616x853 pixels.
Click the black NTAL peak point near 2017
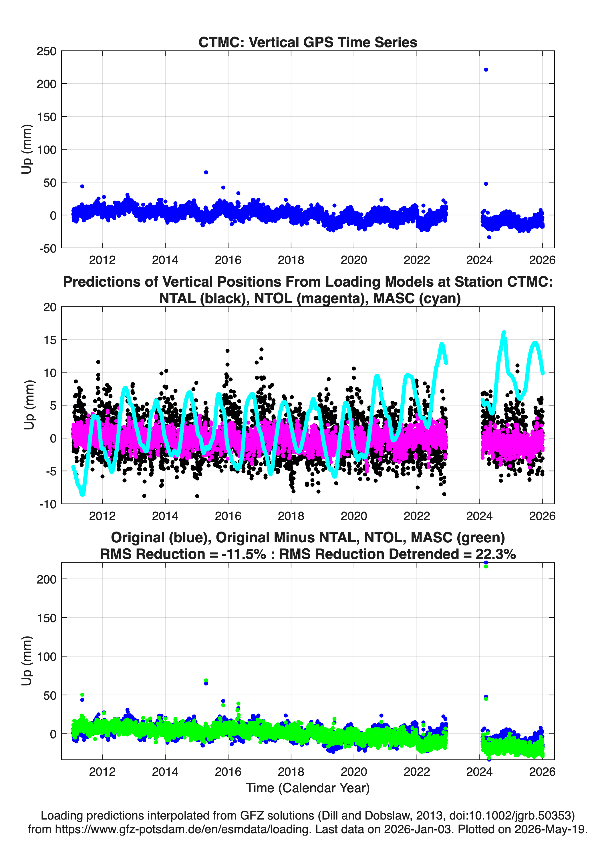tap(261, 349)
